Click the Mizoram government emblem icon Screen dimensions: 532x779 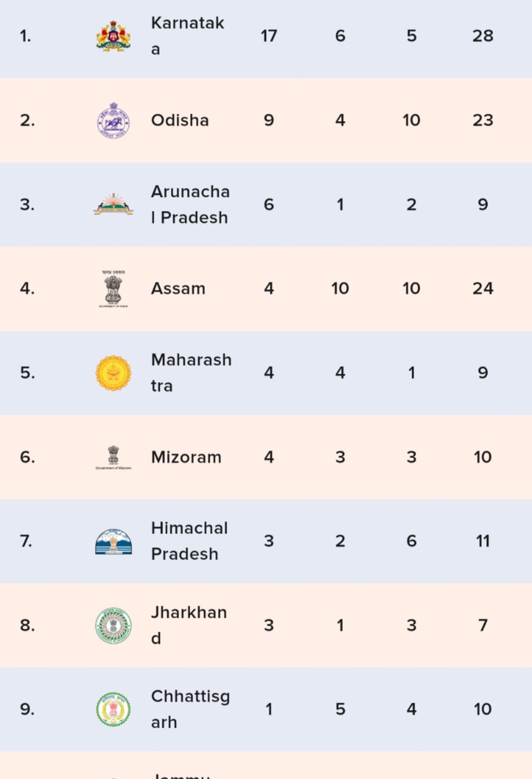coord(113,458)
